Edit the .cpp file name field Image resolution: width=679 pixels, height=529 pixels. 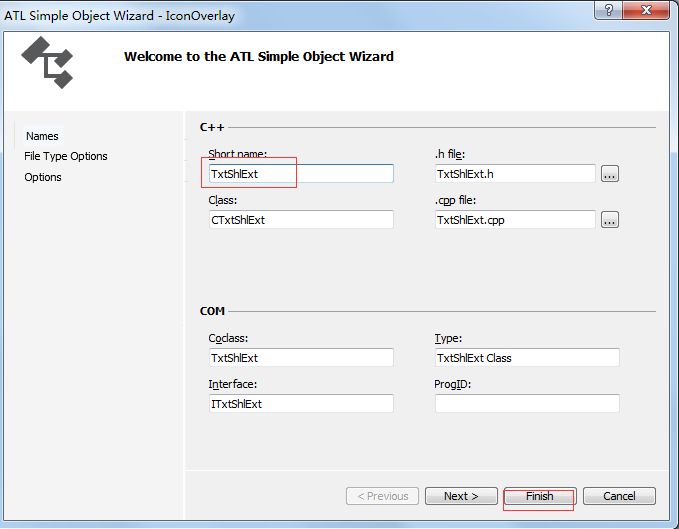click(x=514, y=220)
